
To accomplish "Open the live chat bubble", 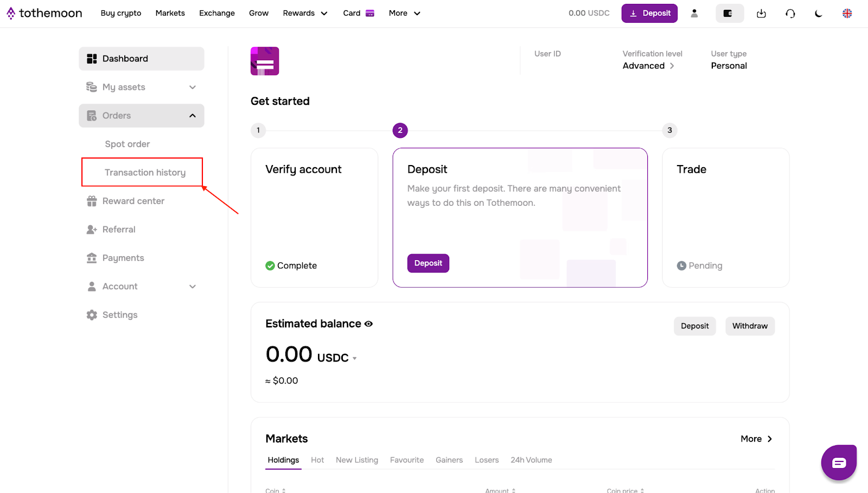I will [x=839, y=463].
